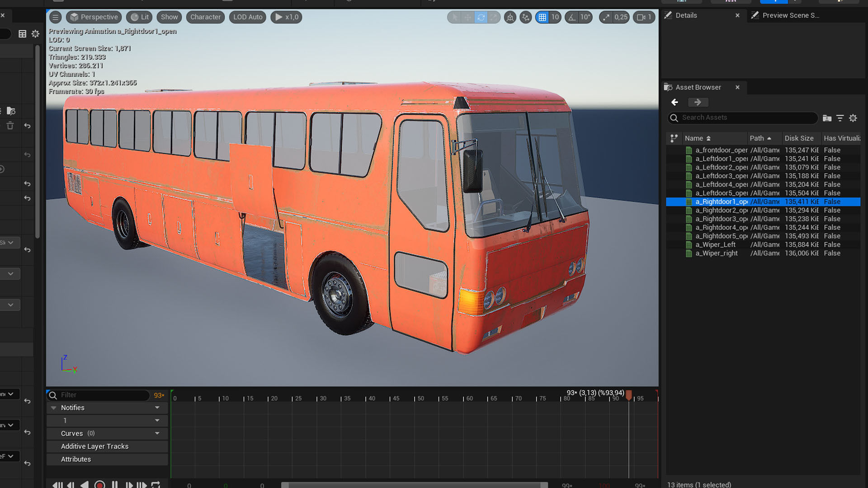The height and width of the screenshot is (488, 868).
Task: Go back in Asset Browser history
Action: (675, 102)
